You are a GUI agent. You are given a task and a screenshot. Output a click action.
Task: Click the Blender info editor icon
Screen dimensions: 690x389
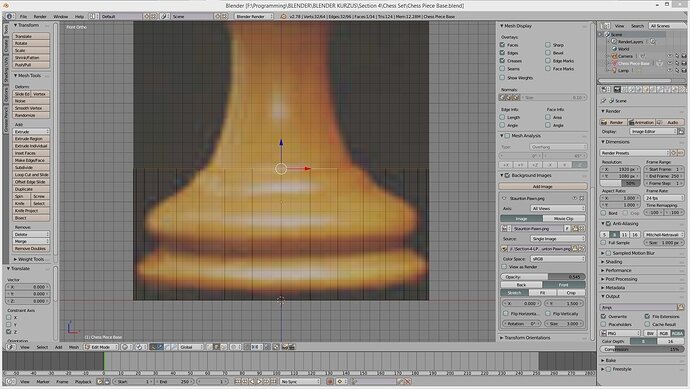pyautogui.click(x=9, y=16)
